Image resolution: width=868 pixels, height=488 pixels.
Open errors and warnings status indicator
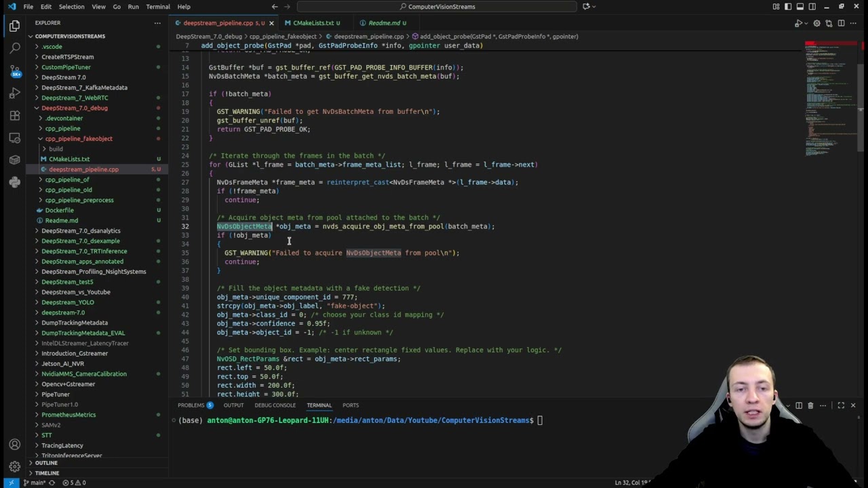click(75, 483)
